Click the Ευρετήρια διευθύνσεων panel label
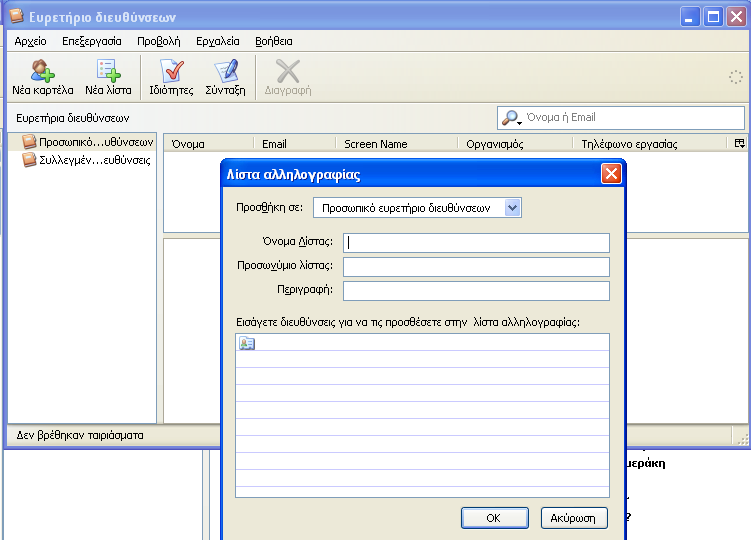Screen dimensions: 751x540 tap(72, 118)
